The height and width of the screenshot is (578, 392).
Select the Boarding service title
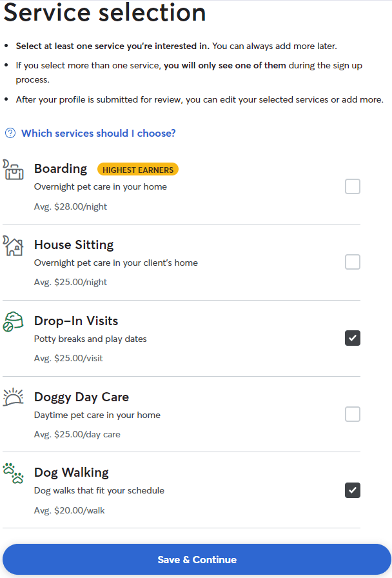click(x=61, y=169)
